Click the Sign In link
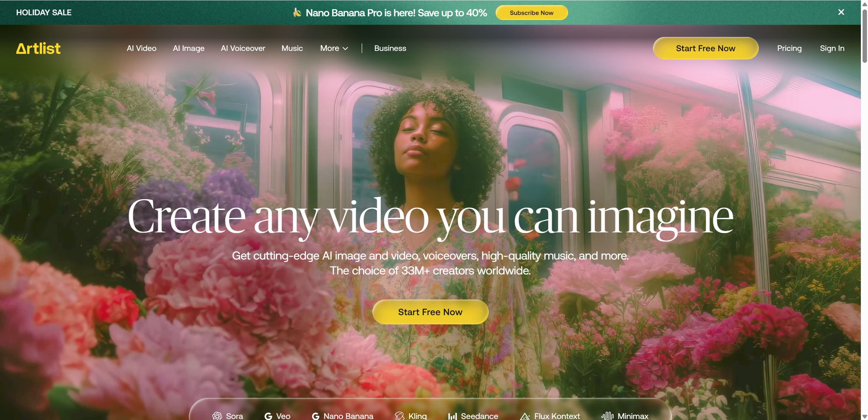 [x=832, y=48]
